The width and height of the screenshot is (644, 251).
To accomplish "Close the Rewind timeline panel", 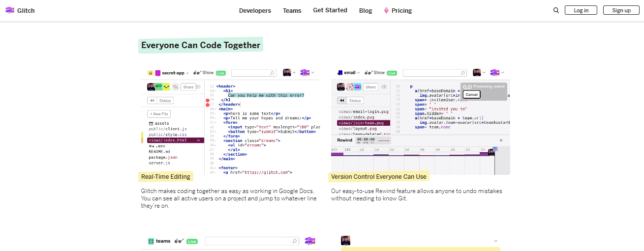I will (x=501, y=140).
